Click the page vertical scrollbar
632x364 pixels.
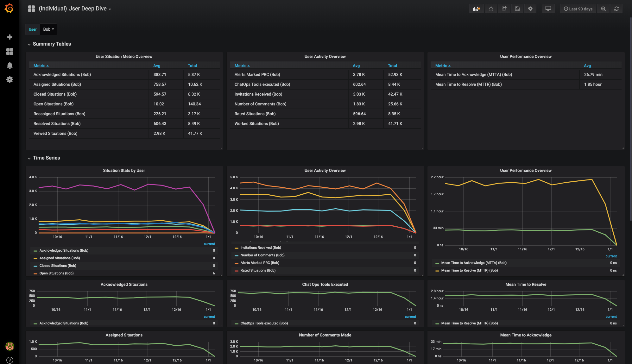click(630, 119)
